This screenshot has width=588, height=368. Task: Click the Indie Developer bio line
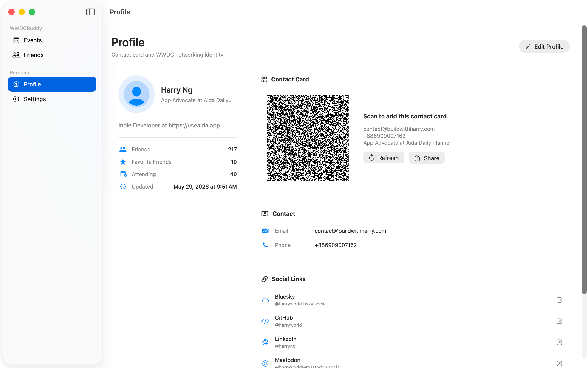[169, 125]
